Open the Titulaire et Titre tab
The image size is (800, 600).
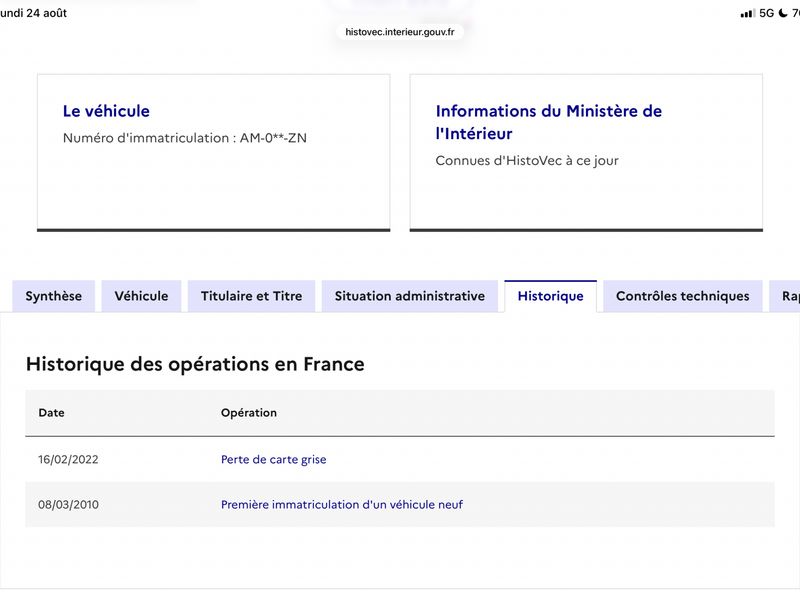[x=252, y=296]
